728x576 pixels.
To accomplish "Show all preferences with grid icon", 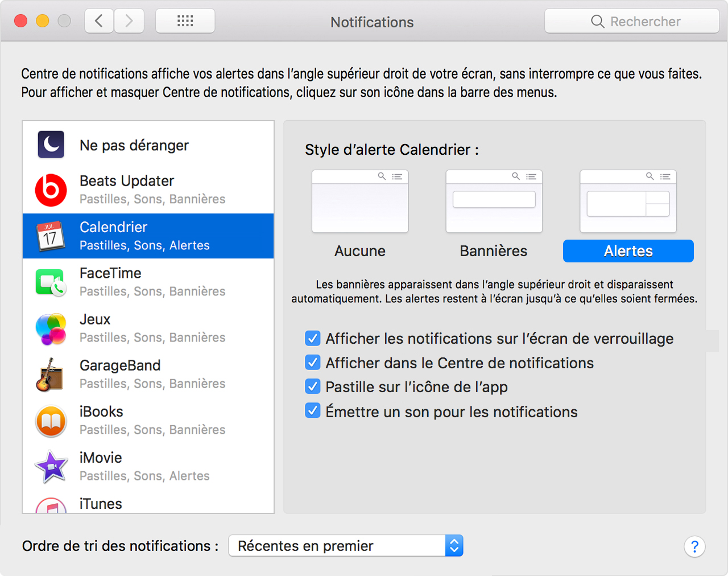I will [185, 22].
